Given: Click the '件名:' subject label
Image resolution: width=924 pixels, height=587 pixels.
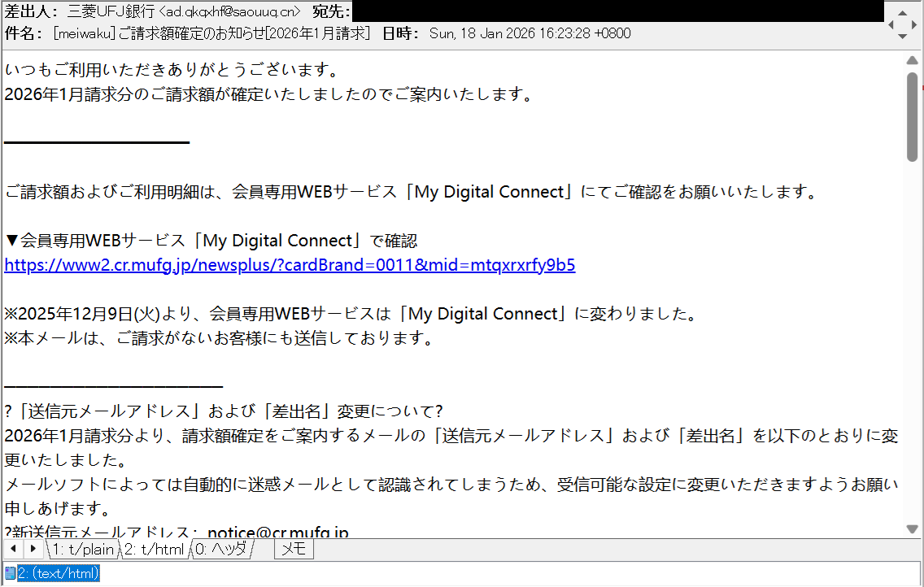Looking at the screenshot, I should pos(23,33).
